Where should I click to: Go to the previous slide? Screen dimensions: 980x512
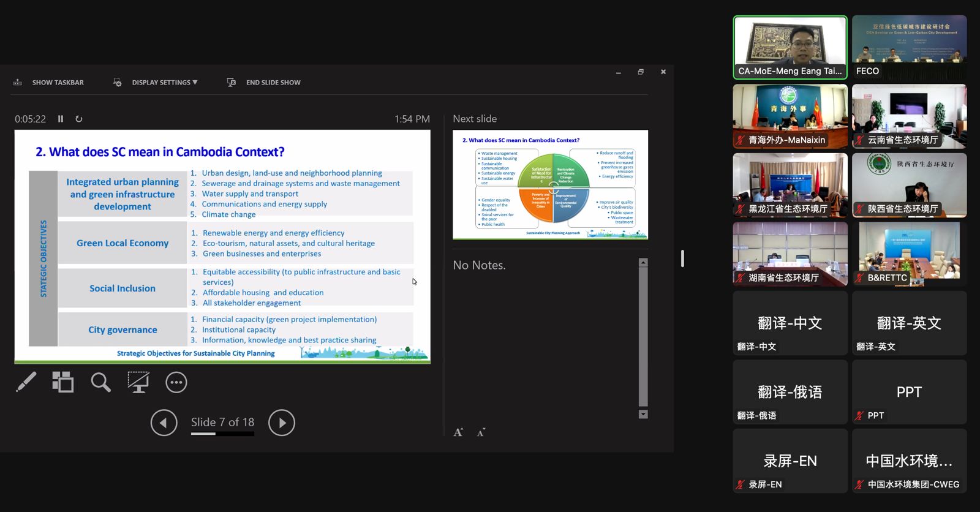164,423
